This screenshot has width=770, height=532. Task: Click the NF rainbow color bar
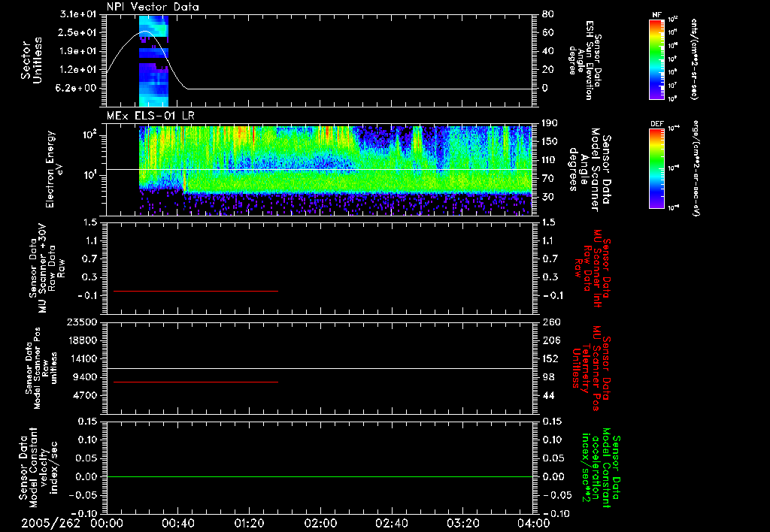(656, 59)
